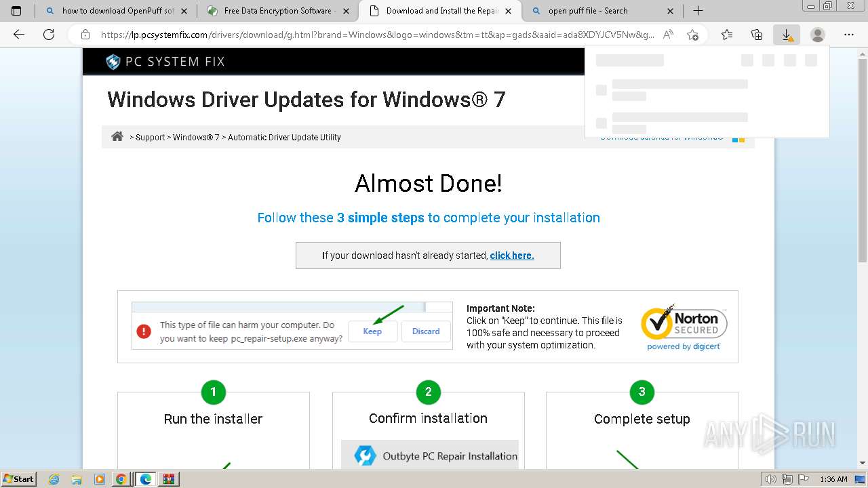Open the Support breadcrumb link

(150, 137)
